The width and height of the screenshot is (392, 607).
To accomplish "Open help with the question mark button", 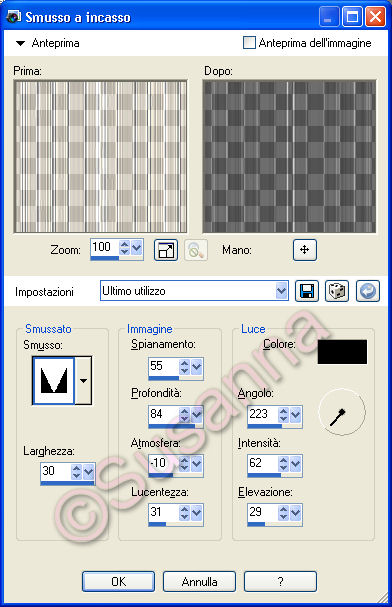I will pyautogui.click(x=280, y=581).
